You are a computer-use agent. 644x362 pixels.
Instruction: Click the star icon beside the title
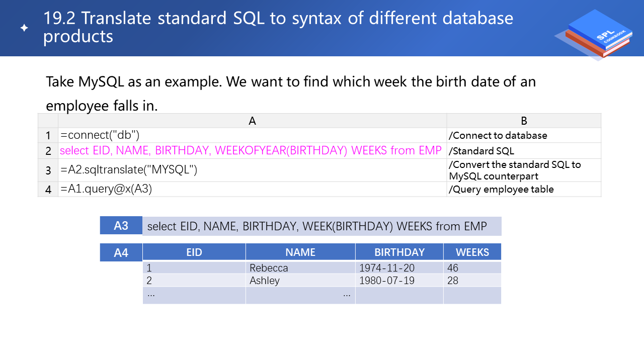[x=24, y=29]
